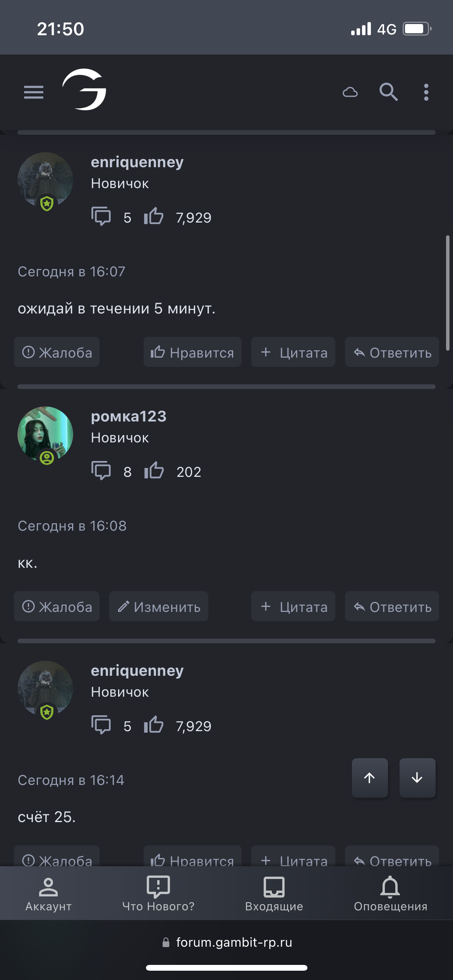Viewport: 453px width, 980px height.
Task: Open Аккаунт tab in bottom bar
Action: tap(48, 893)
